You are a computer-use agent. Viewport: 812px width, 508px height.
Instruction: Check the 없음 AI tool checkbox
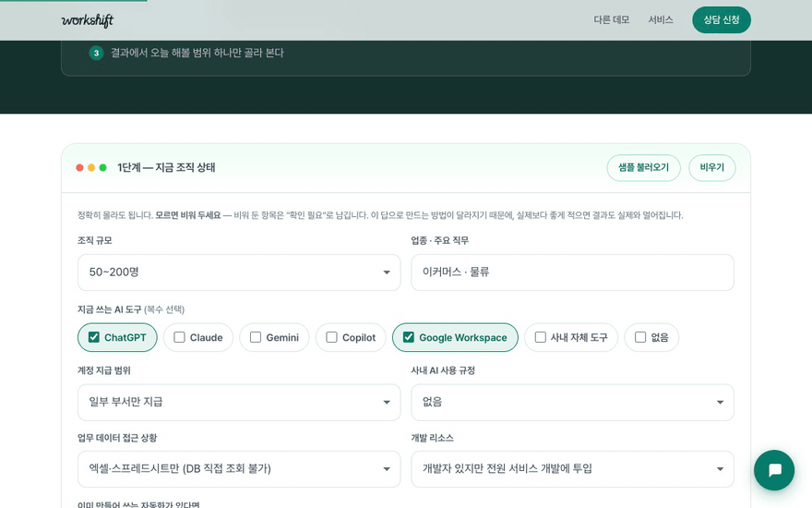640,337
